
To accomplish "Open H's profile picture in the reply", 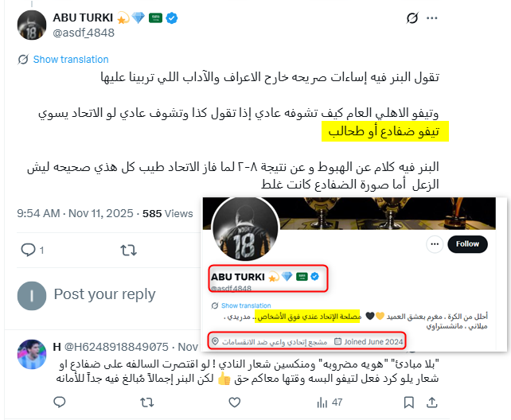I will (x=32, y=354).
